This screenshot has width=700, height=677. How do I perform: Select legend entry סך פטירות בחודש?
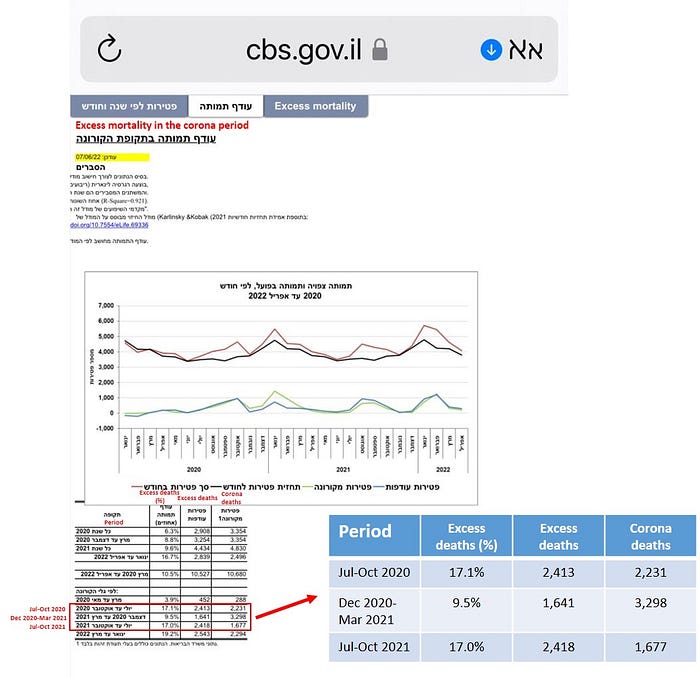[x=170, y=487]
